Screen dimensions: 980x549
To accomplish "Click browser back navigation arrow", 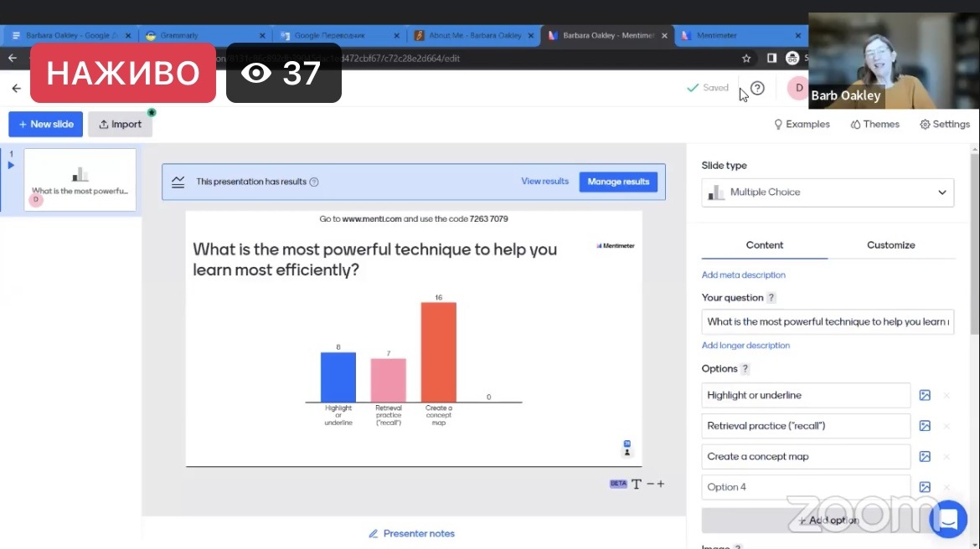I will (x=13, y=58).
